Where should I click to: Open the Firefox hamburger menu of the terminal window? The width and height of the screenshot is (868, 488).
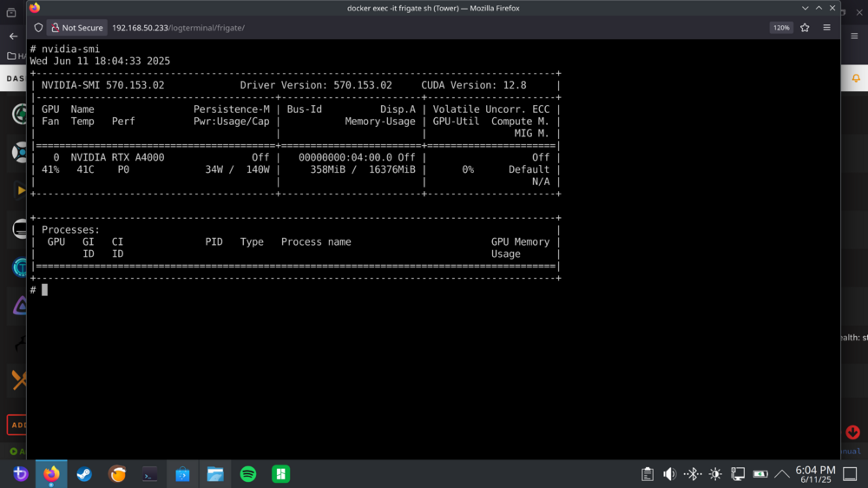click(x=826, y=28)
